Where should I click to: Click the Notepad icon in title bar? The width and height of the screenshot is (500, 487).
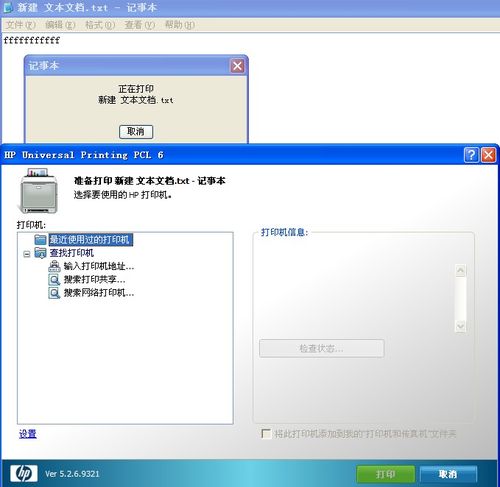(x=8, y=7)
